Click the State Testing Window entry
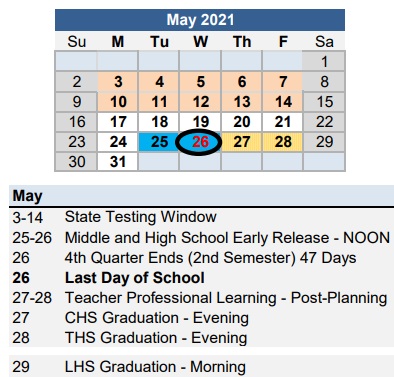 click(x=141, y=217)
